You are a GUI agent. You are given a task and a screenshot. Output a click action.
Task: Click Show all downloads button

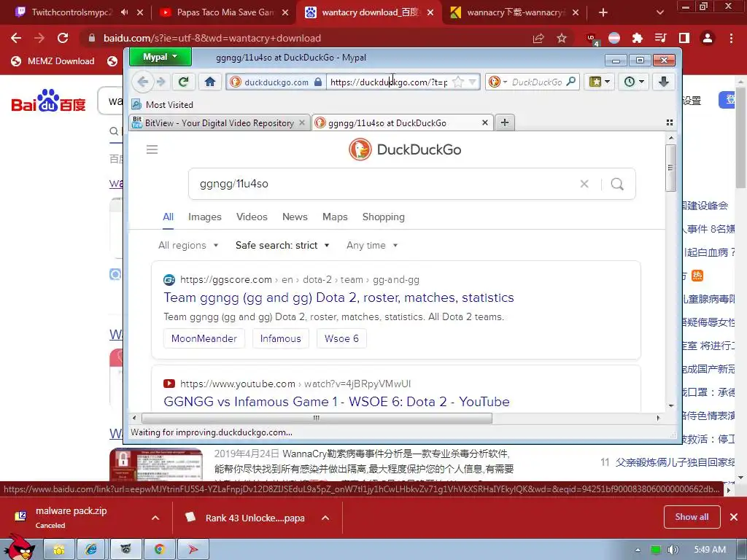[692, 517]
